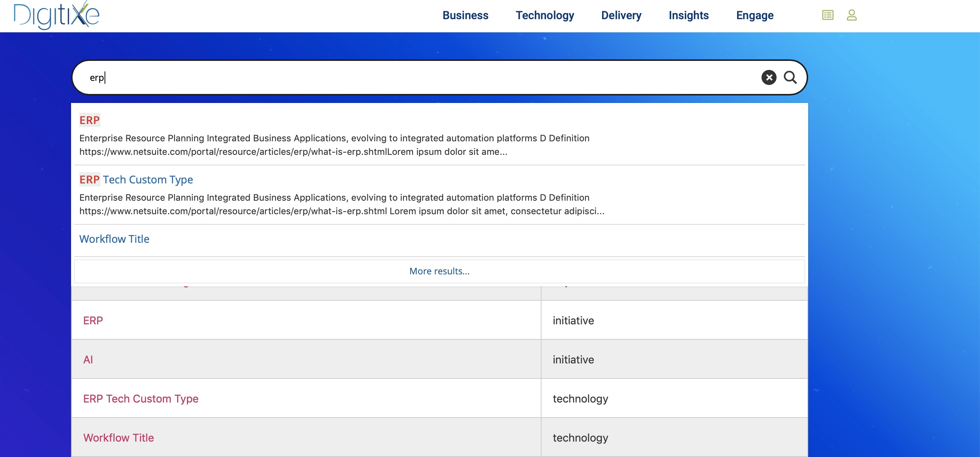Viewport: 980px width, 457px height.
Task: Click ERP suggestion description text
Action: tap(334, 145)
